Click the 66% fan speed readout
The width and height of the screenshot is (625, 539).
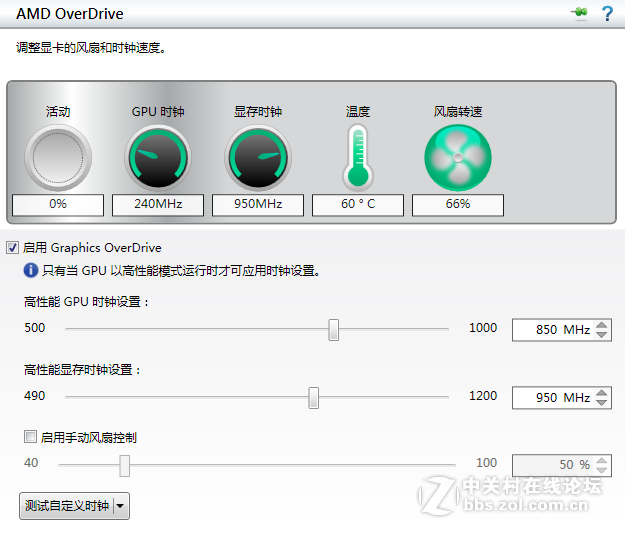(458, 205)
